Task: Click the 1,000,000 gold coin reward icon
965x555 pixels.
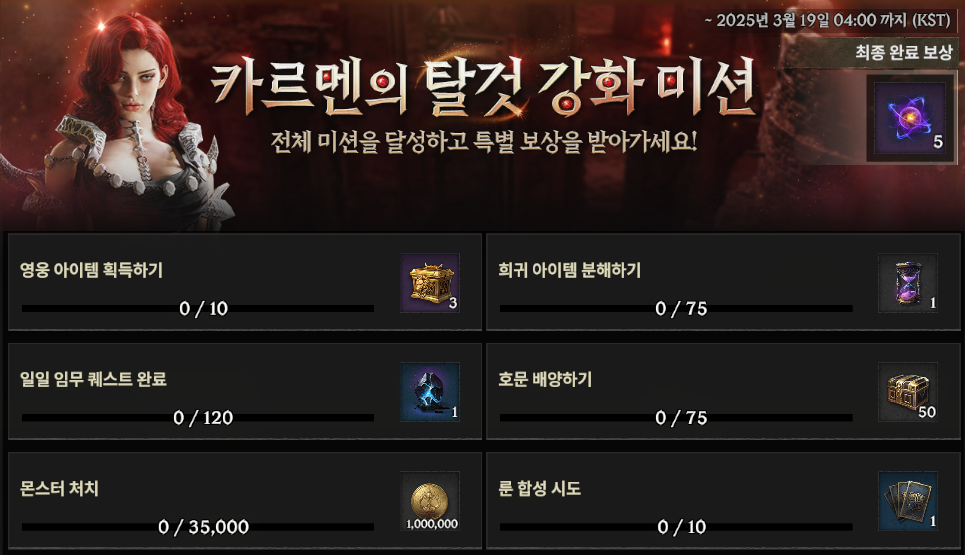Action: pos(430,501)
